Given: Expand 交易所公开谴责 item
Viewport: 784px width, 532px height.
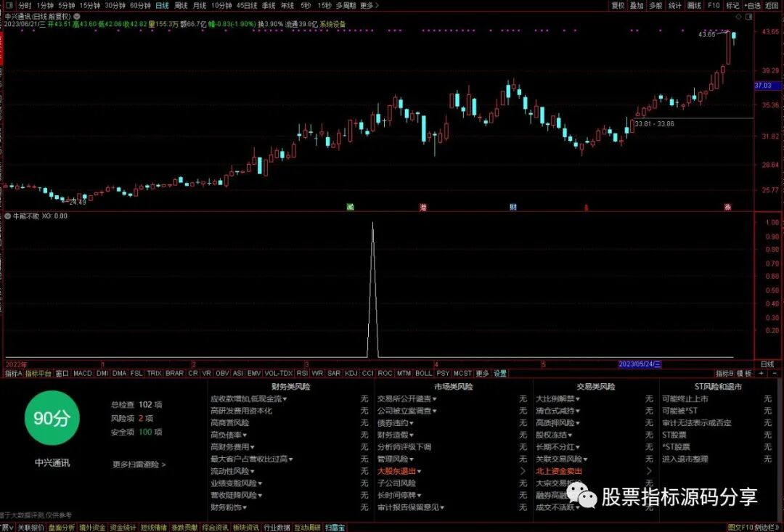Looking at the screenshot, I should click(407, 399).
